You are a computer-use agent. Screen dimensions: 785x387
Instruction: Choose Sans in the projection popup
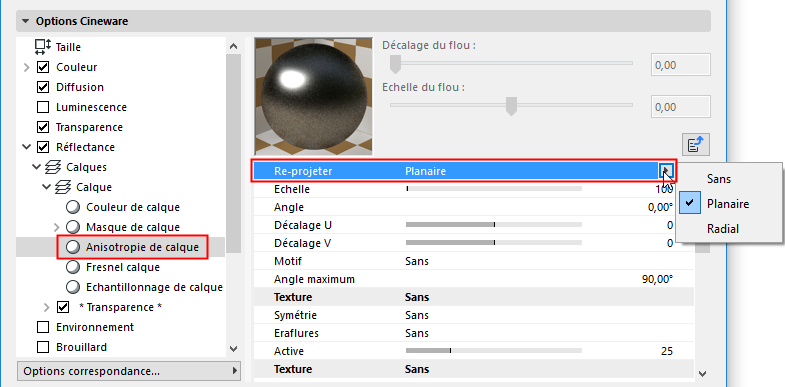tap(719, 179)
